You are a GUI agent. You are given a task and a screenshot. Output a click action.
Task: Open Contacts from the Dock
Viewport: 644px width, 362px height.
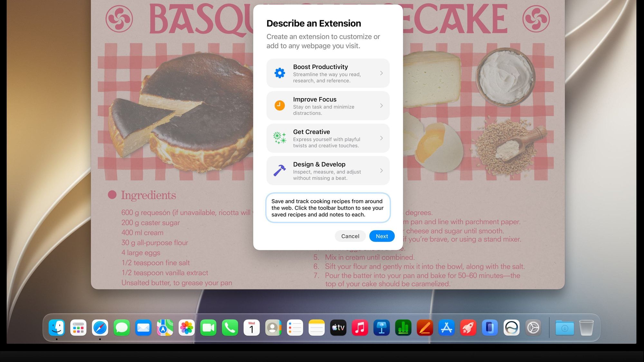[273, 328]
